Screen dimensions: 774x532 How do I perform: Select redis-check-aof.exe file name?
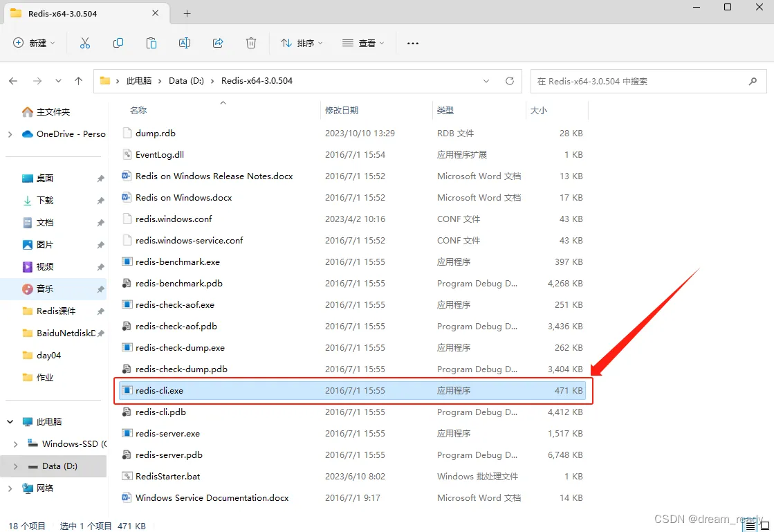(x=175, y=305)
